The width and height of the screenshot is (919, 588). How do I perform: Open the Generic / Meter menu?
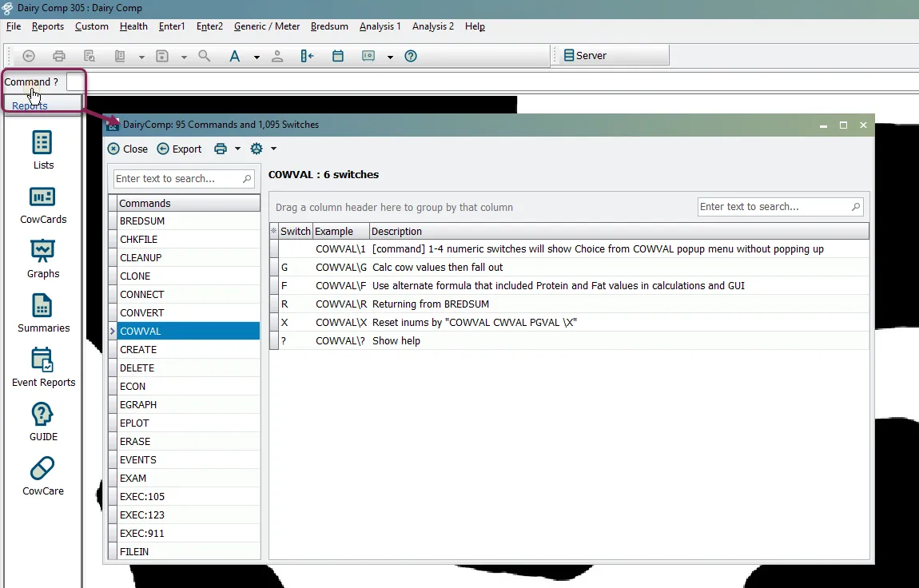pyautogui.click(x=267, y=26)
